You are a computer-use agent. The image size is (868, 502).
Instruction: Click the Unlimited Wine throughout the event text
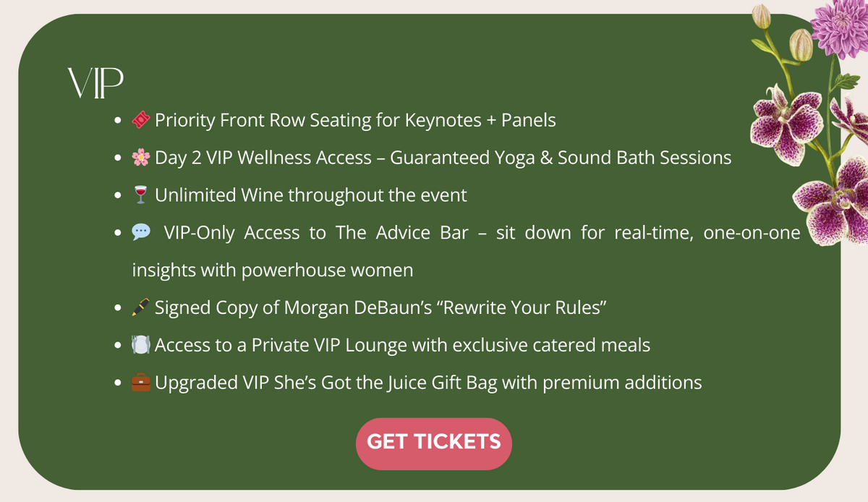click(311, 195)
